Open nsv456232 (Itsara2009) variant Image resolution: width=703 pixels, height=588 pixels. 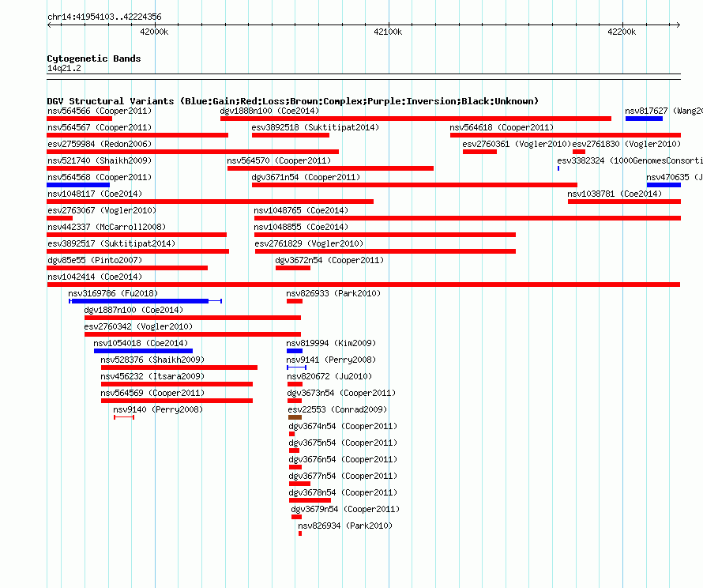pos(152,376)
